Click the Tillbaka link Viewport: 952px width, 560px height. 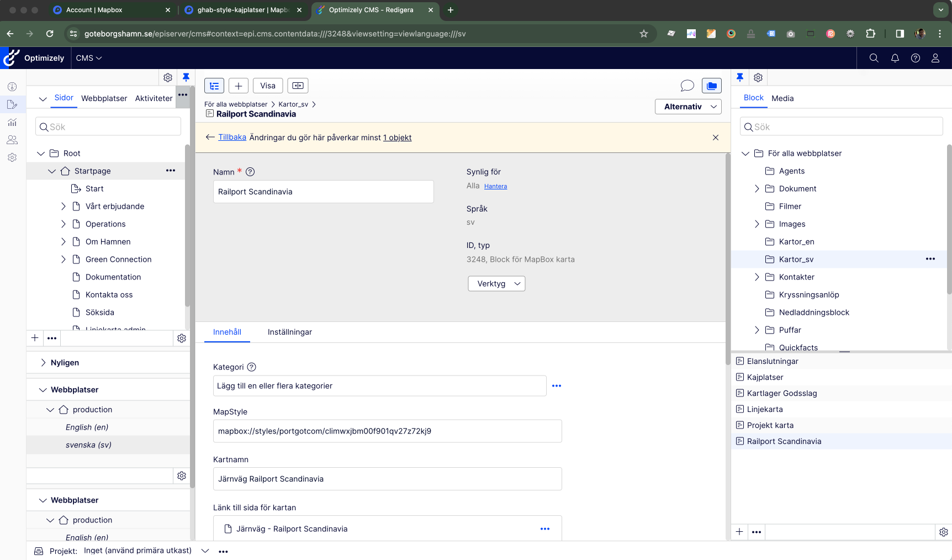pos(232,138)
